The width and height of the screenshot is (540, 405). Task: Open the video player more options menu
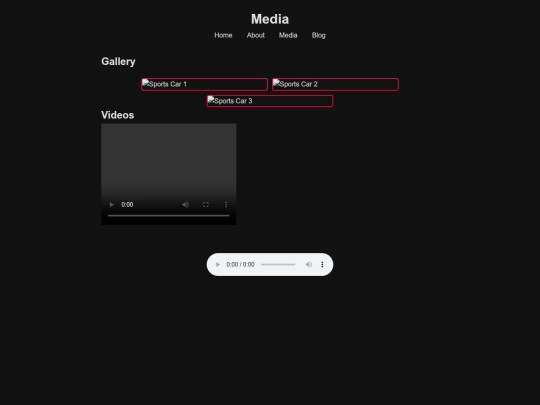(x=226, y=205)
